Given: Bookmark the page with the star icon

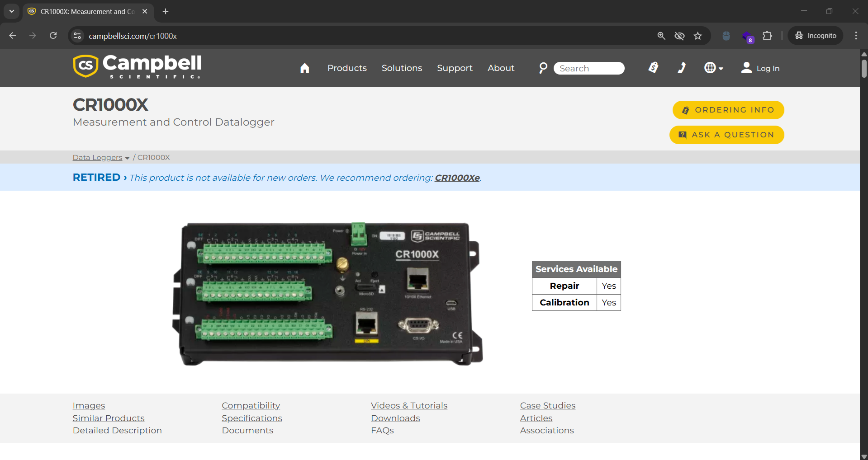Looking at the screenshot, I should pos(697,36).
